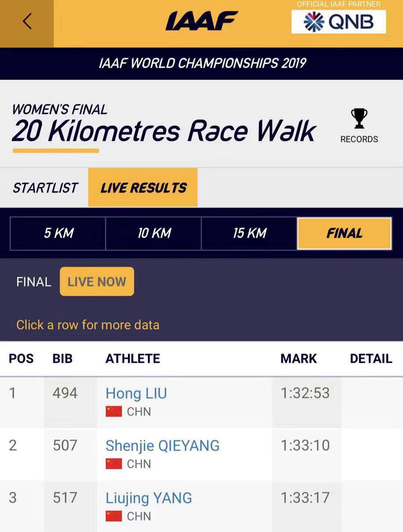The image size is (403, 532).
Task: Open athlete link Shenjie QIEYANG
Action: 162,446
